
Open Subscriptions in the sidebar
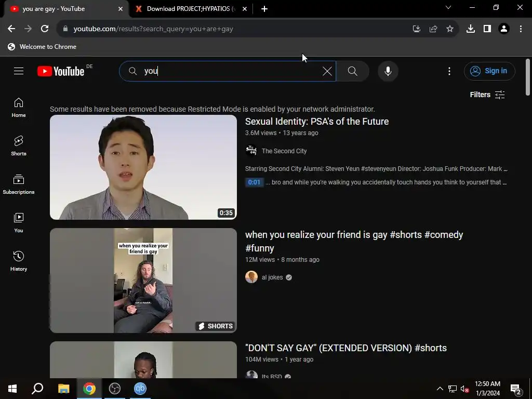[19, 184]
